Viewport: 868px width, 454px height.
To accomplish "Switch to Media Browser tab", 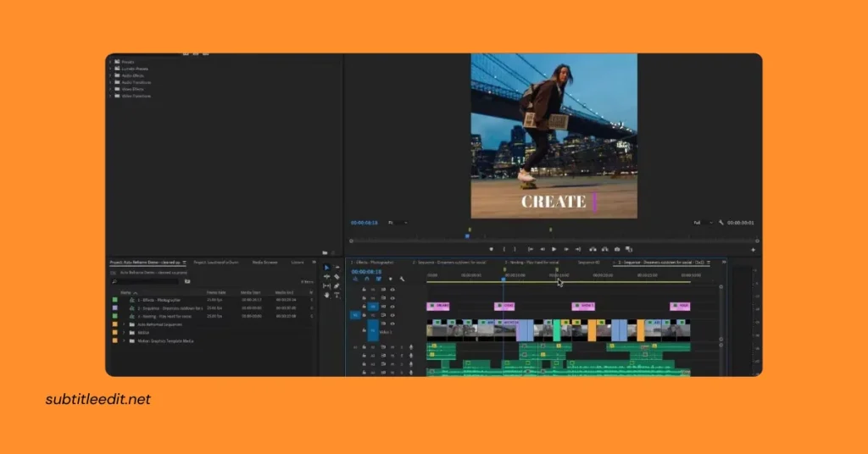I will point(264,263).
